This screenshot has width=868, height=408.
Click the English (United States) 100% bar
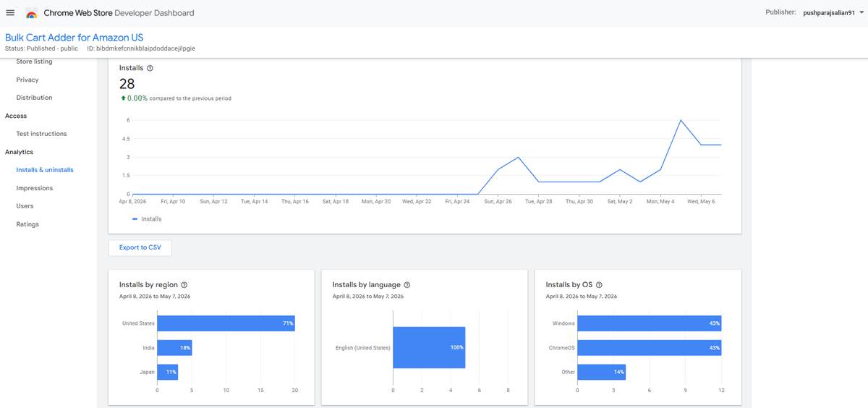(x=429, y=348)
